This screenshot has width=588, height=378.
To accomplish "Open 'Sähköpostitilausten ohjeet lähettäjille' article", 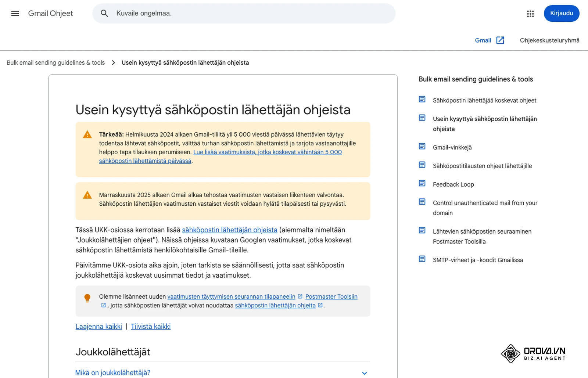I will [x=483, y=166].
